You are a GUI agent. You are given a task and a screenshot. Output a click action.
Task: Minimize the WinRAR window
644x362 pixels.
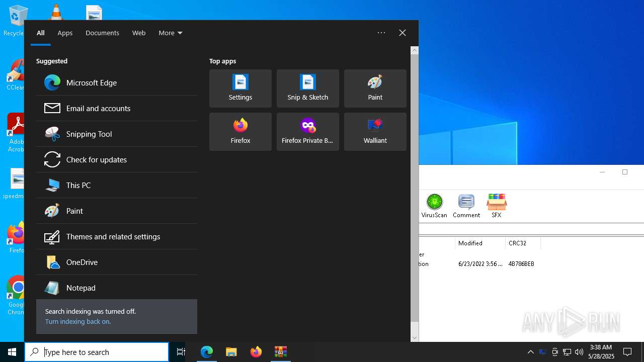(602, 172)
